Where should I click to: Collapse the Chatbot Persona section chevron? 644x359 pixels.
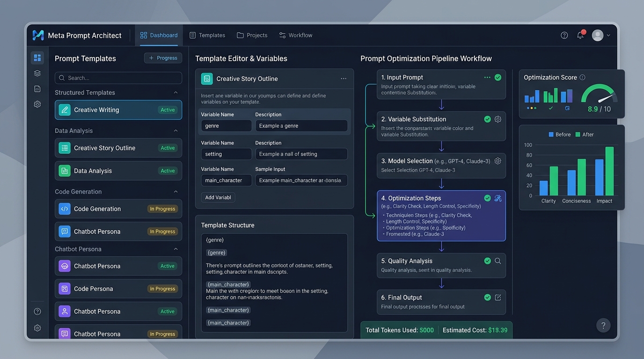176,249
